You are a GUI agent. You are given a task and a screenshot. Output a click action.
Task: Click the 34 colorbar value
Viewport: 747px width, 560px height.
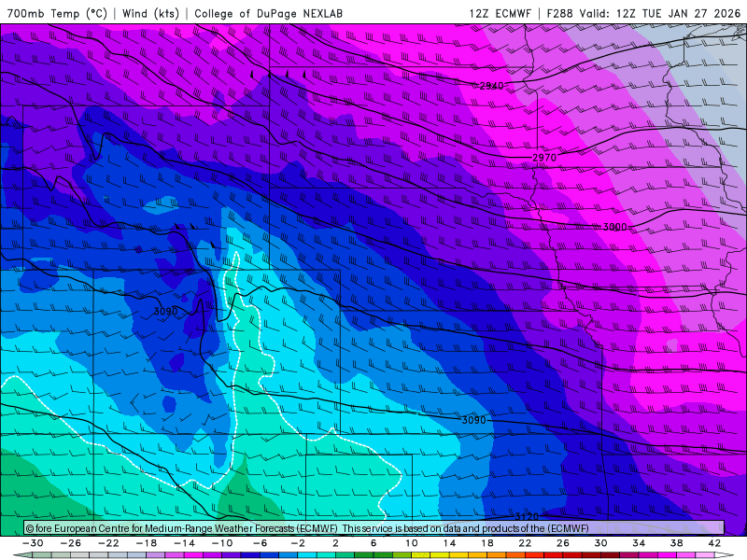639,543
